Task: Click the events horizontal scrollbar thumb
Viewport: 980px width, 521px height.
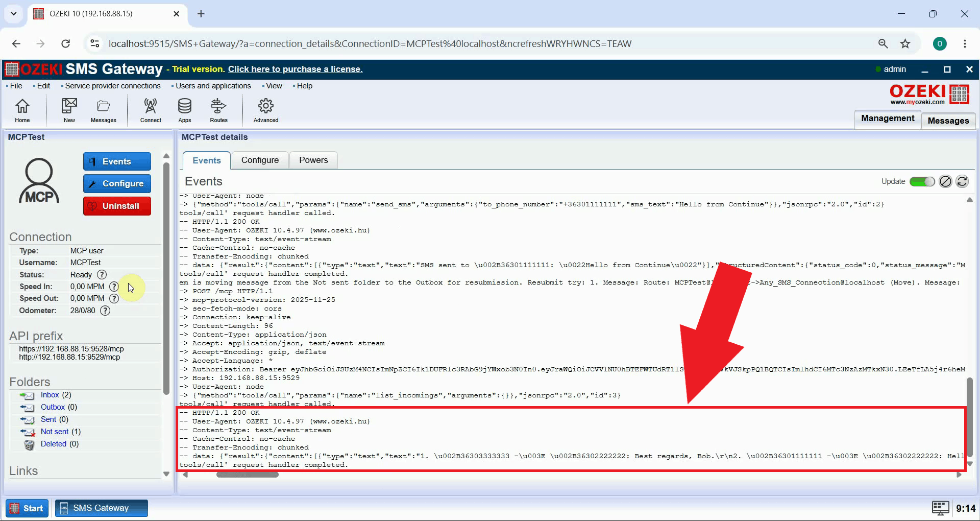Action: pyautogui.click(x=248, y=475)
